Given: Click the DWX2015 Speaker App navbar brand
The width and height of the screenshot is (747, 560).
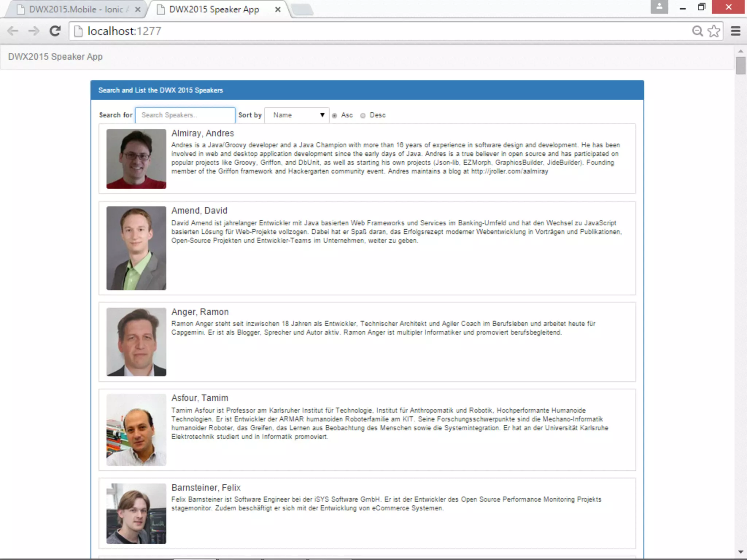Looking at the screenshot, I should coord(55,57).
